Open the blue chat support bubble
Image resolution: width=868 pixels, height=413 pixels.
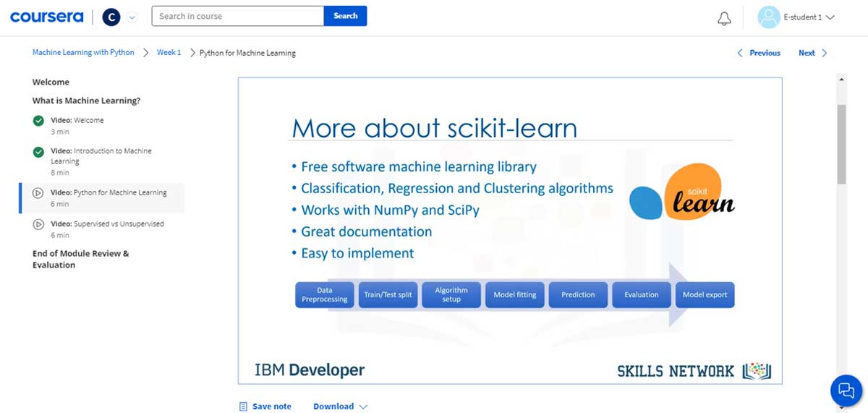click(846, 391)
